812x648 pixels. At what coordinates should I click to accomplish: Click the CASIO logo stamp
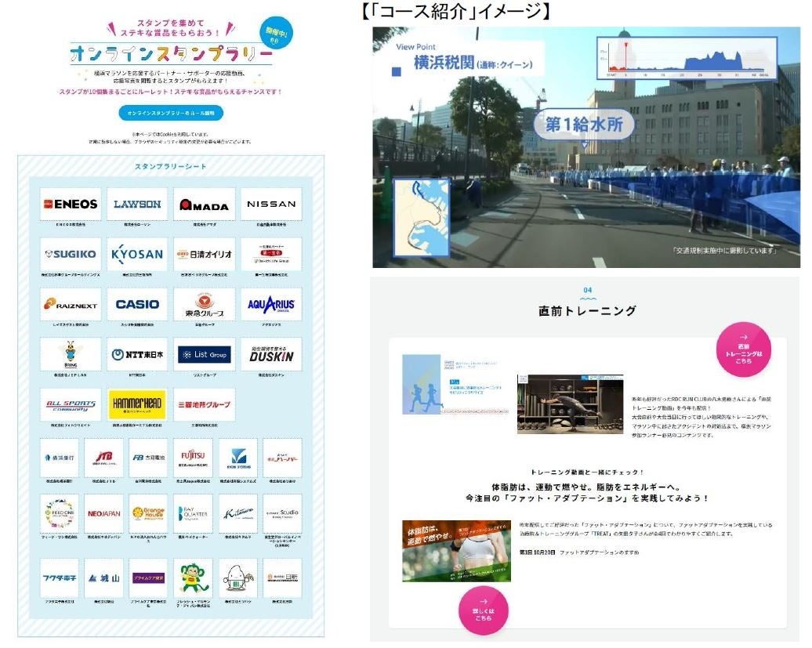(137, 304)
